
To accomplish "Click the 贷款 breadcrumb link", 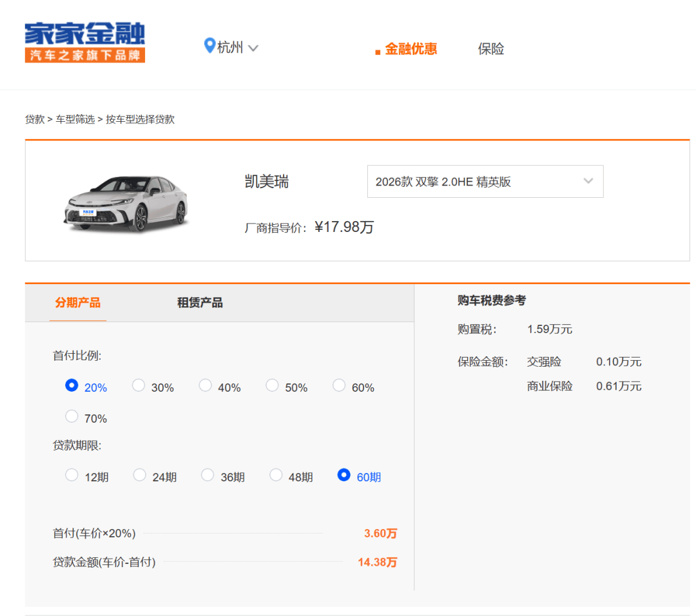I will coord(35,119).
